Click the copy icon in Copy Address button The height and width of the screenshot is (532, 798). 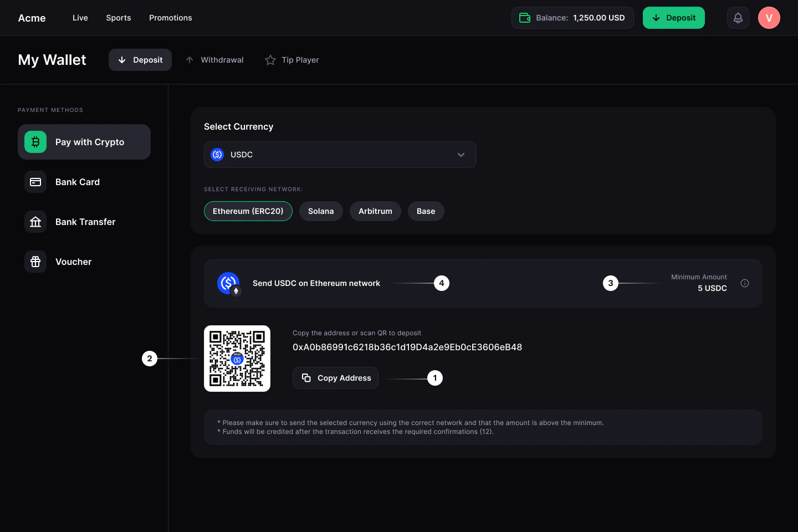(x=306, y=378)
